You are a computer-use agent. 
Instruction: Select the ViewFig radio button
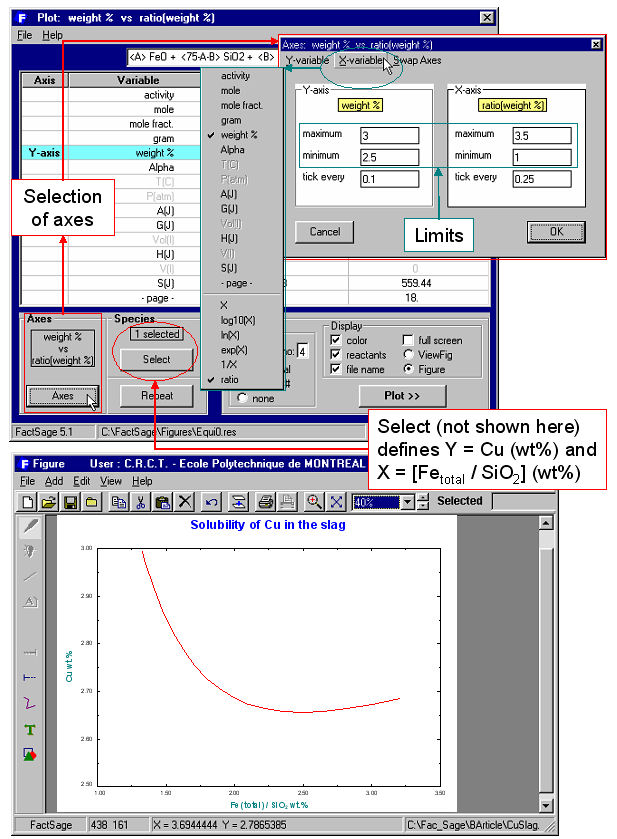408,355
